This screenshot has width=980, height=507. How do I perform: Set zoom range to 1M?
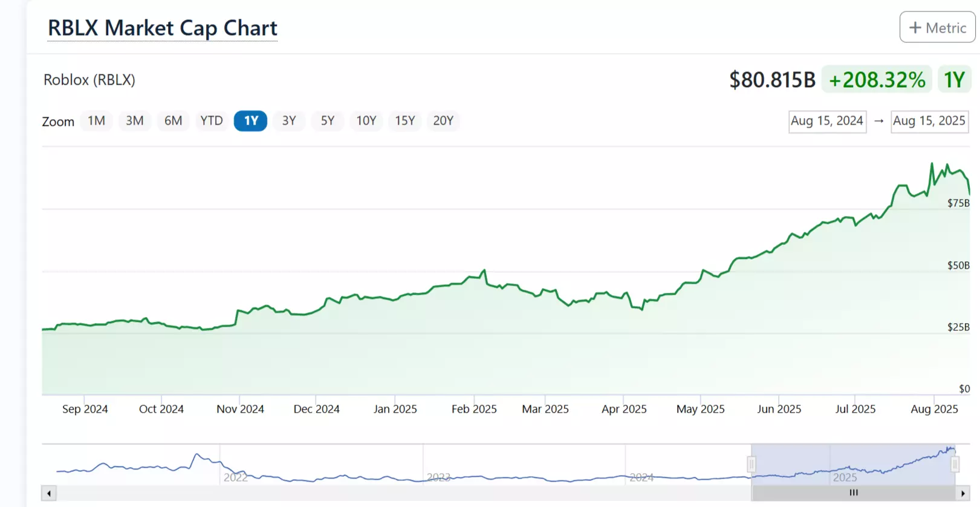click(x=96, y=120)
